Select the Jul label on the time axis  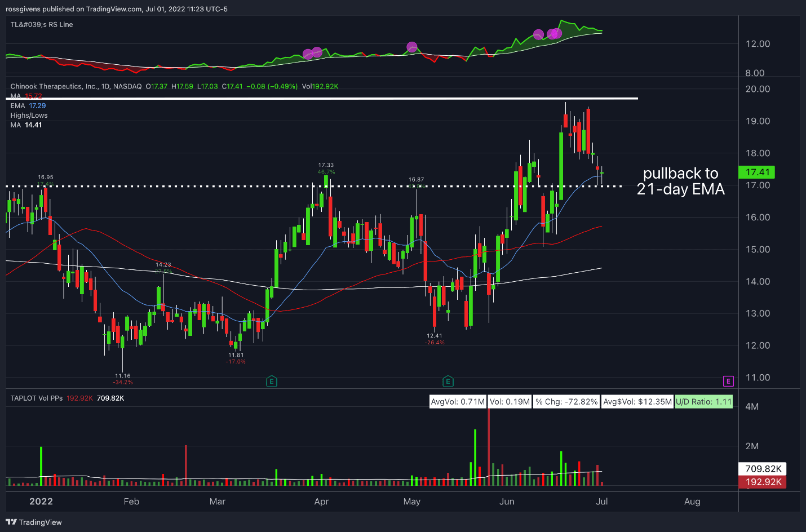[602, 501]
